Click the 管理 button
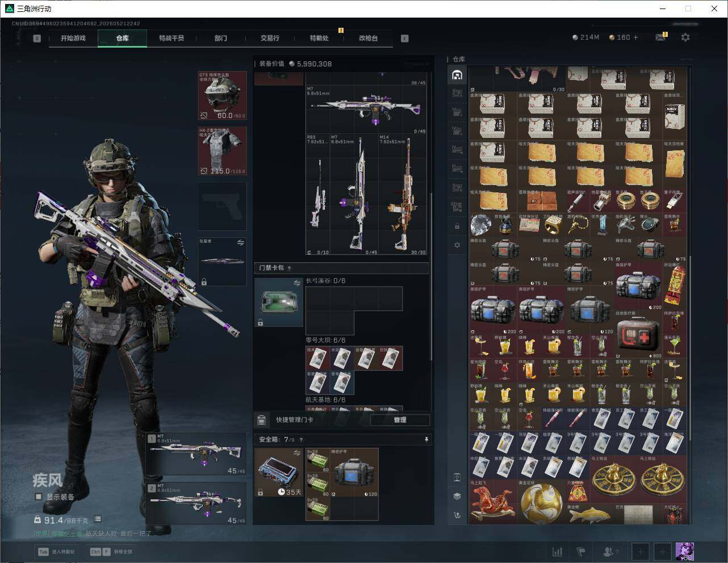This screenshot has width=728, height=563. pos(400,420)
